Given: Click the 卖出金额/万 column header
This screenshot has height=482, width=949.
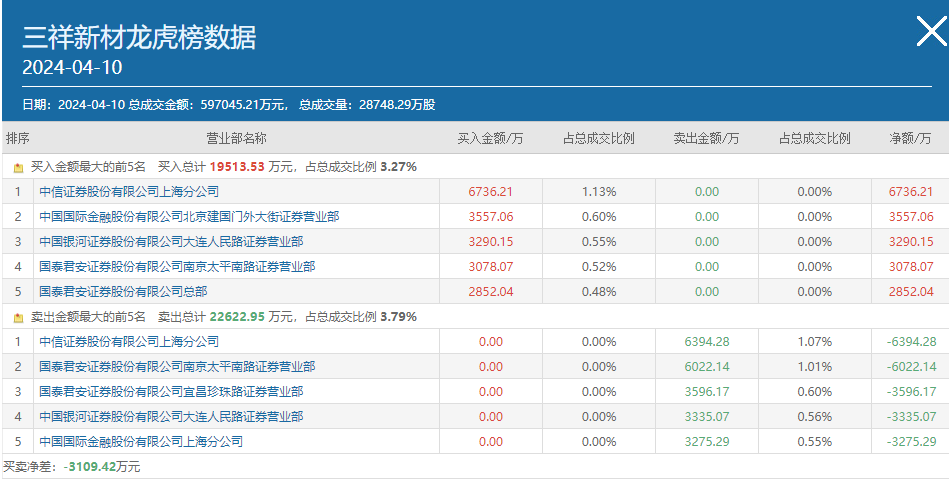Looking at the screenshot, I should [x=706, y=138].
